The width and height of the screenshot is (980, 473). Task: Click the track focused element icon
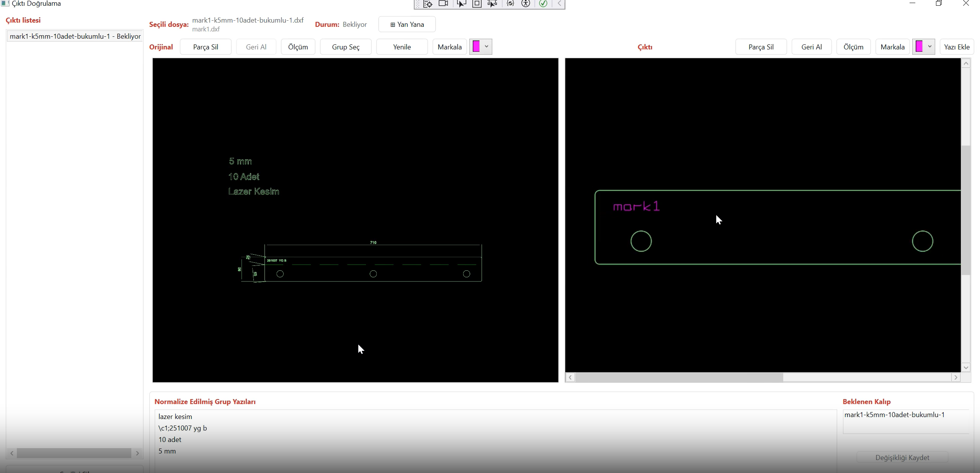[492, 4]
